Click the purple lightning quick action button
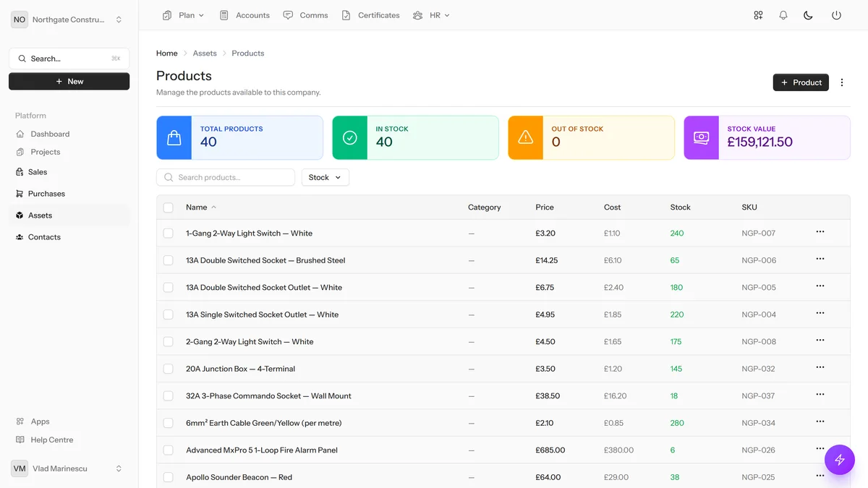The image size is (868, 488). tap(840, 459)
